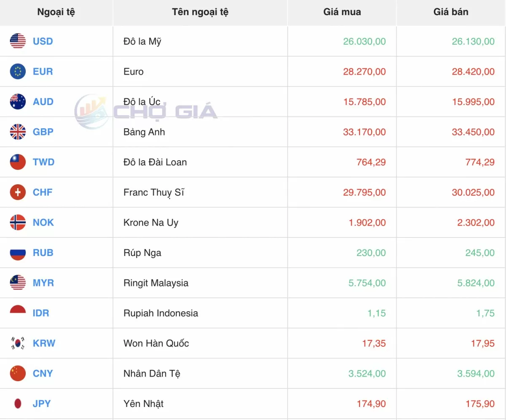Click the Franc Thuỵ Sĩ currency name
This screenshot has height=420, width=506.
153,193
